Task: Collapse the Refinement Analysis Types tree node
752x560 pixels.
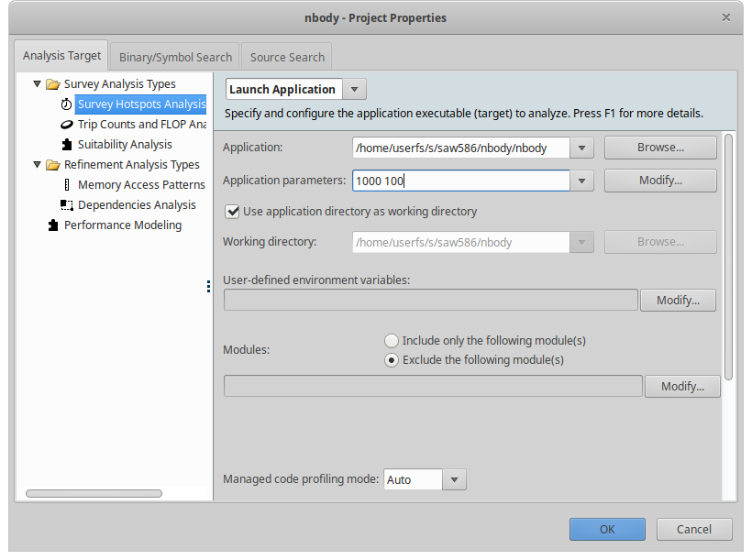Action: [x=37, y=164]
